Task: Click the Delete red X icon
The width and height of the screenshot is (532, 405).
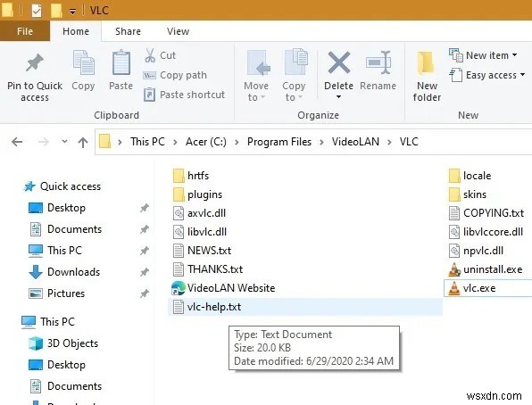Action: tap(338, 62)
